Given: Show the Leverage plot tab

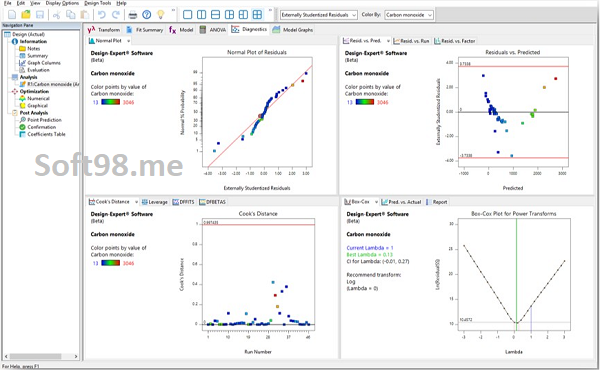Looking at the screenshot, I should point(155,202).
